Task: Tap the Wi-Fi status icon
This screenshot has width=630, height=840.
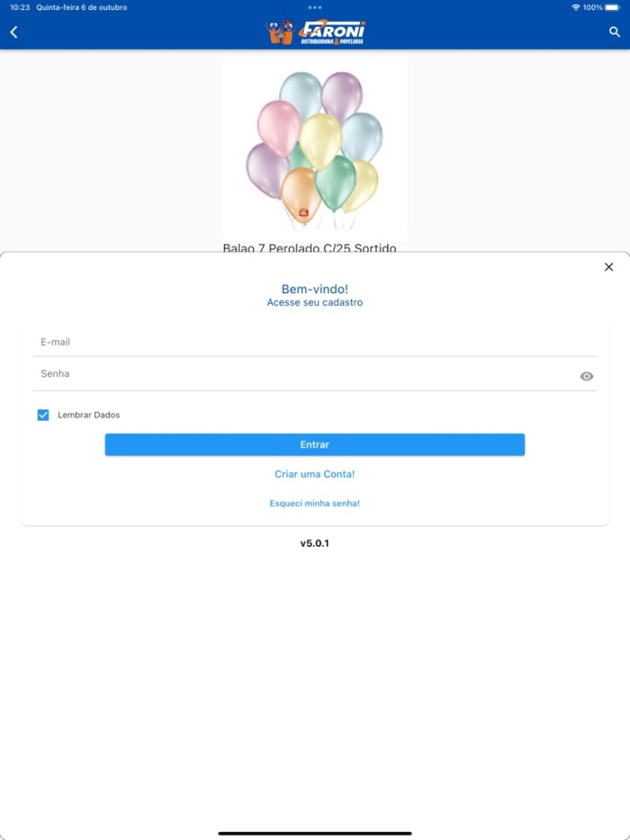Action: pyautogui.click(x=576, y=7)
